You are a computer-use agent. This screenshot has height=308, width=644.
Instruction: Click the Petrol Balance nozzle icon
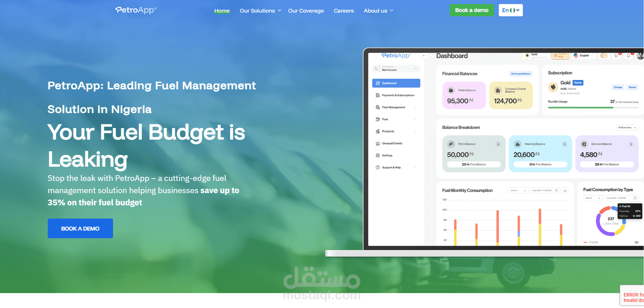pos(451,144)
